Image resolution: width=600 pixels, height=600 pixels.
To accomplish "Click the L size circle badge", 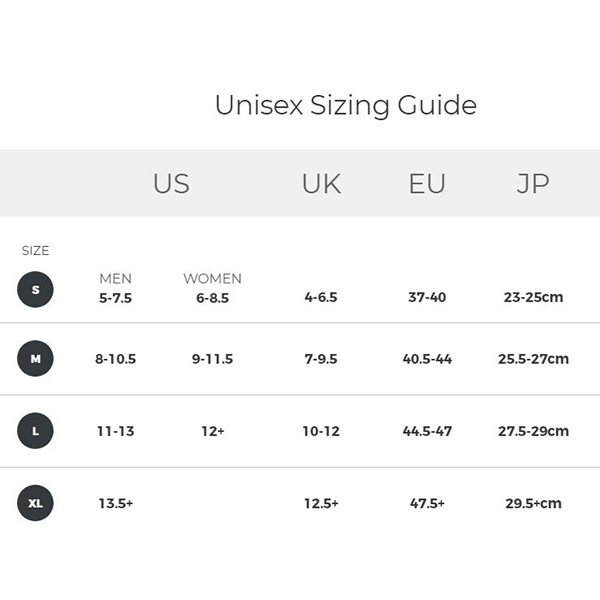I will click(x=35, y=431).
